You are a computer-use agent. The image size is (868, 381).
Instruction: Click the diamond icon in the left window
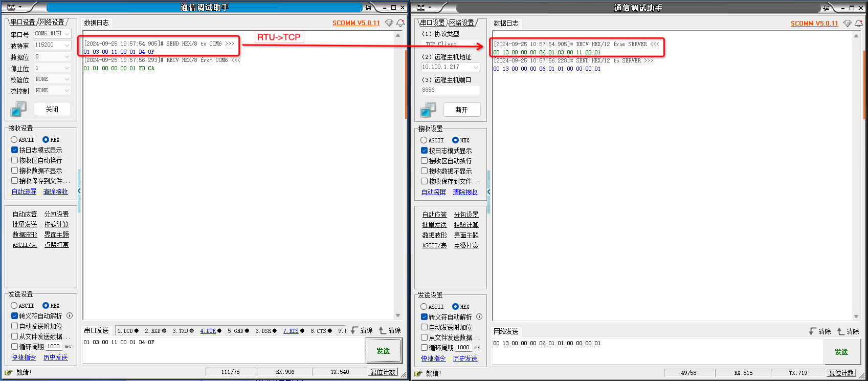pos(389,23)
